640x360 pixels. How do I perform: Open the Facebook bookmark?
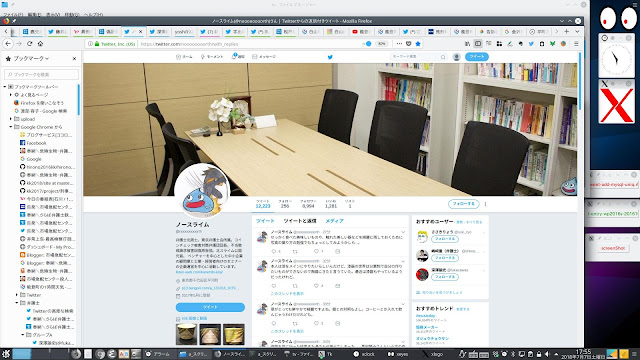[33, 143]
